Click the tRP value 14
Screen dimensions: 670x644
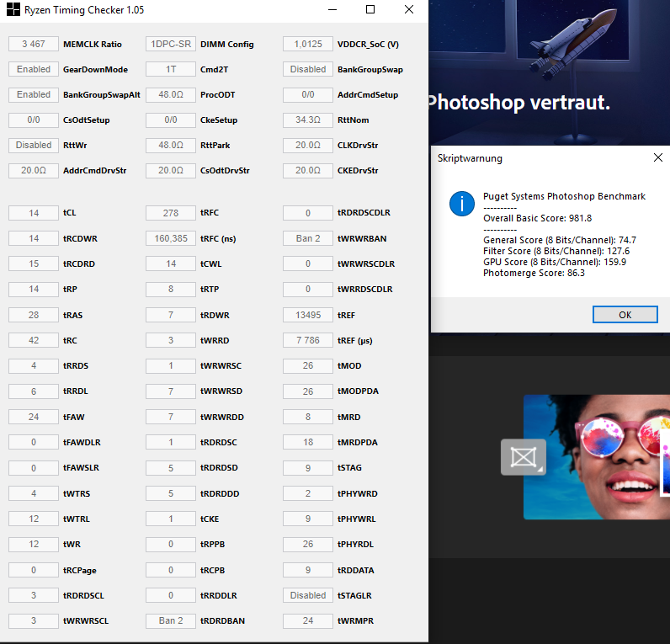(x=34, y=289)
